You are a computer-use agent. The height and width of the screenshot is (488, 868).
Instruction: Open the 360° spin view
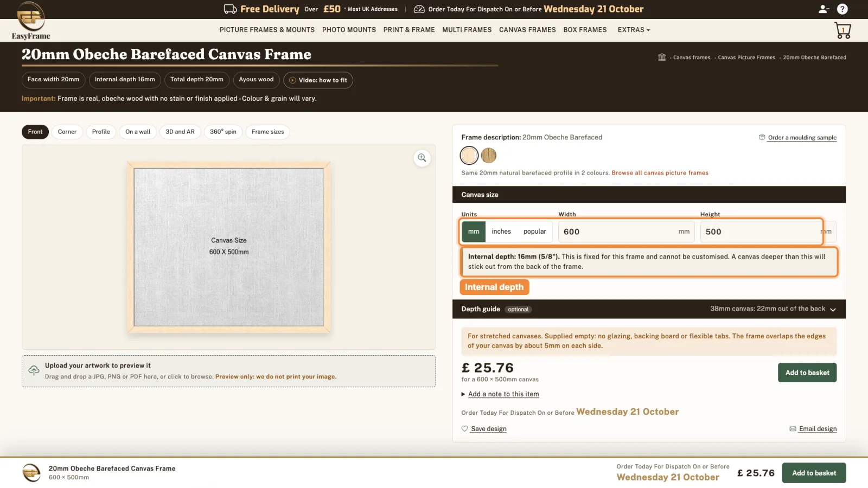pyautogui.click(x=223, y=132)
